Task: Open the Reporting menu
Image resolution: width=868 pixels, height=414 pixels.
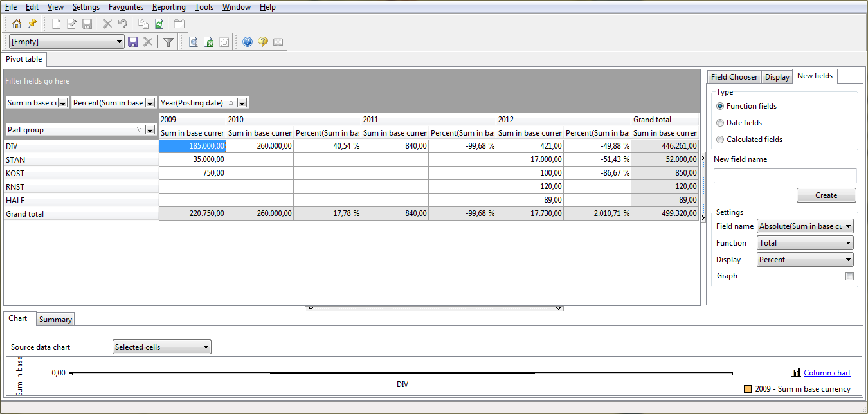Action: (168, 7)
